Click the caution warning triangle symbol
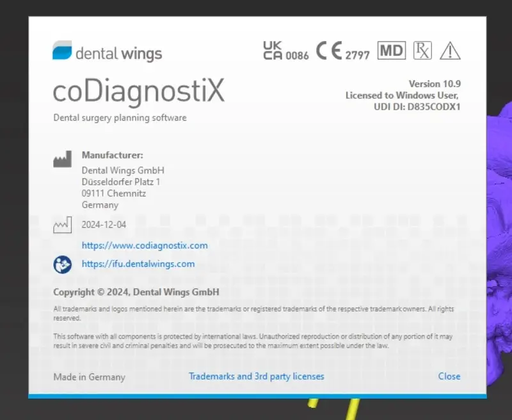Image resolution: width=512 pixels, height=420 pixels. pyautogui.click(x=450, y=51)
